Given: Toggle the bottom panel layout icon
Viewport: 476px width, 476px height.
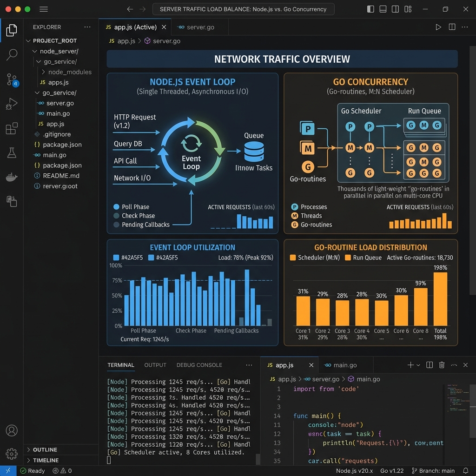Looking at the screenshot, I should (383, 9).
